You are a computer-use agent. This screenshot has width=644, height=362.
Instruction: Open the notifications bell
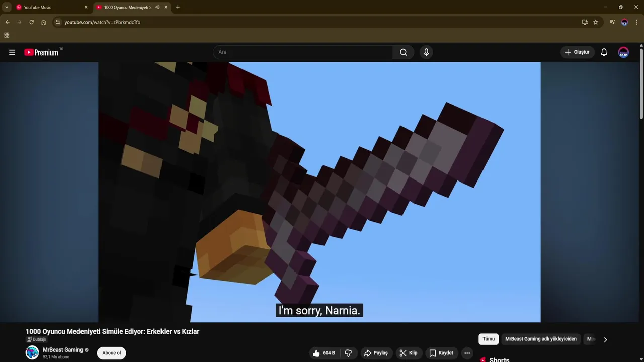click(x=604, y=52)
